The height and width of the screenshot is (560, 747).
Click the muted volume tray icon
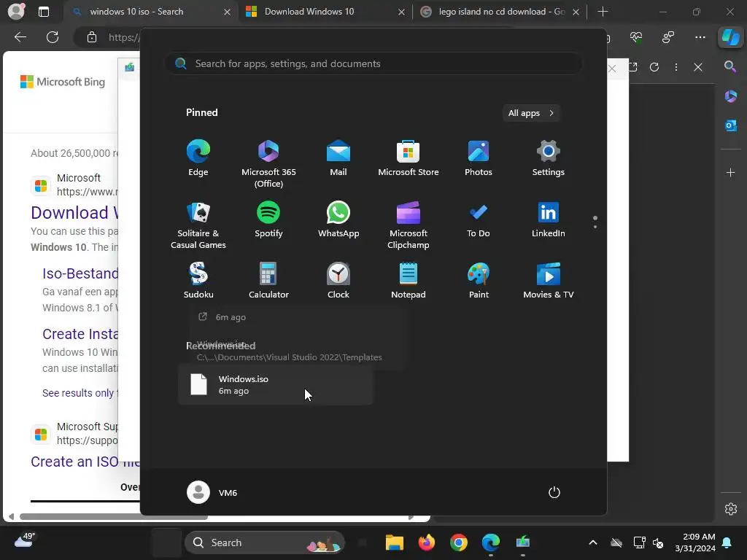(658, 542)
